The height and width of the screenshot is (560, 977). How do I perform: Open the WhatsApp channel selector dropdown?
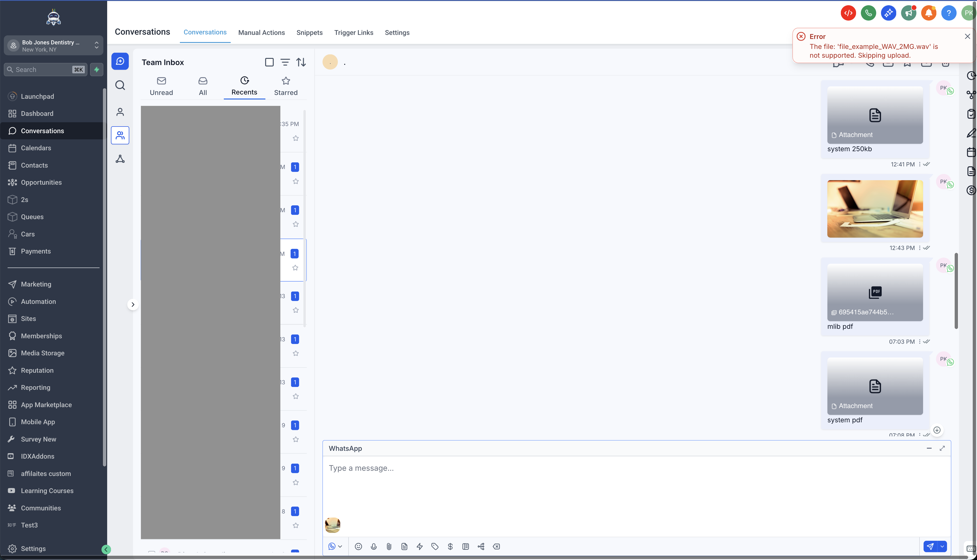tap(335, 546)
